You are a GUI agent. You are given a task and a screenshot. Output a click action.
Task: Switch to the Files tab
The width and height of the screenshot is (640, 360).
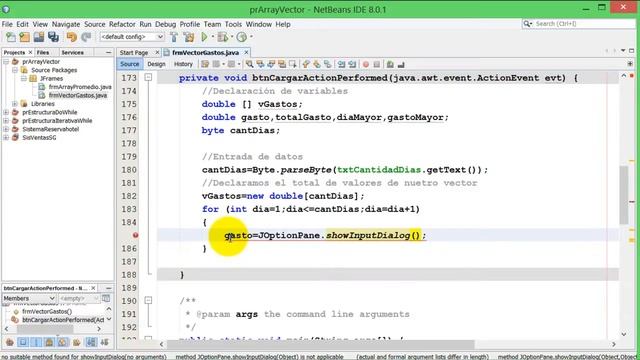(42, 52)
